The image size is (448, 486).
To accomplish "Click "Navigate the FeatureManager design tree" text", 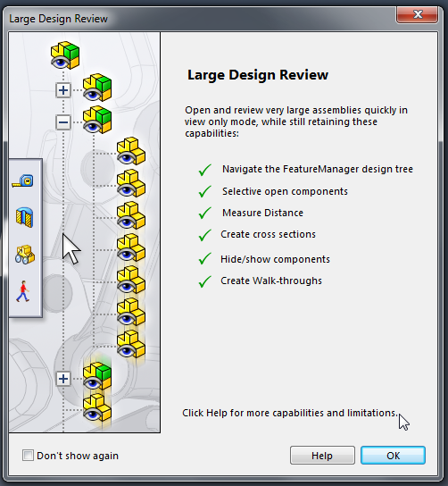I will coord(318,169).
